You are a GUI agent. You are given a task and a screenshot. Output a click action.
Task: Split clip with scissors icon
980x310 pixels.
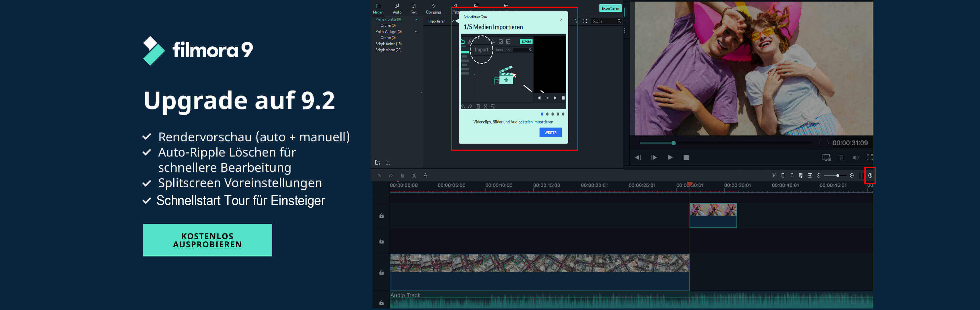tap(414, 175)
